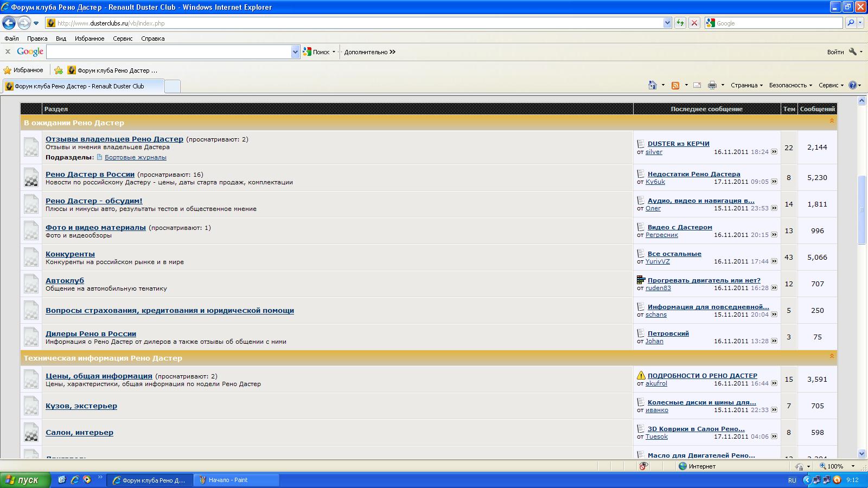Open the Кузов, экстерьер forum link
Screen dimensions: 868x488
pos(81,406)
